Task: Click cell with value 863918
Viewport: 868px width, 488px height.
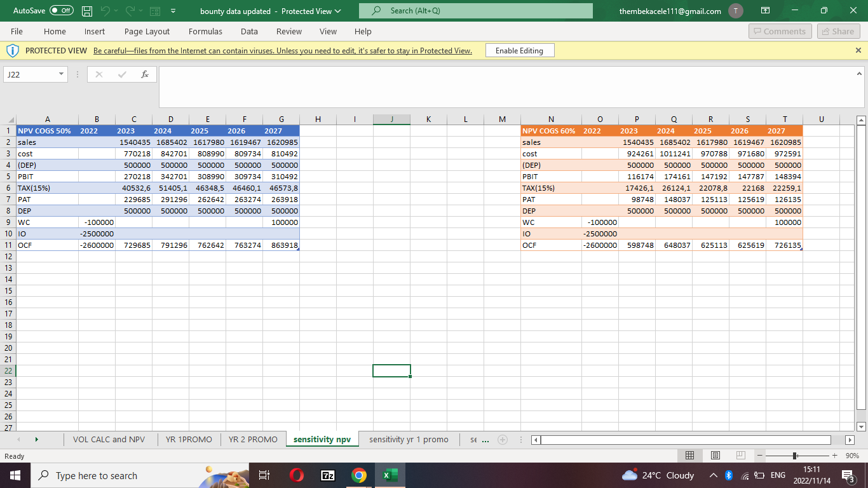Action: click(x=281, y=245)
